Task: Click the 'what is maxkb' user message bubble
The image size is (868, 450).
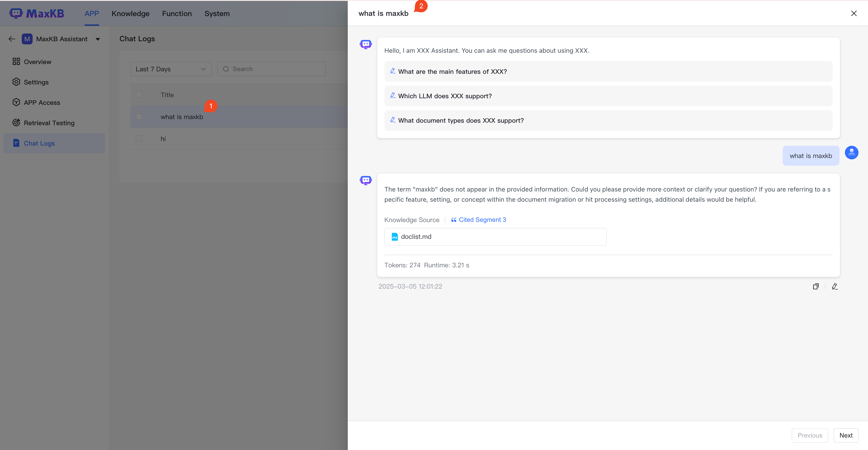Action: point(811,156)
